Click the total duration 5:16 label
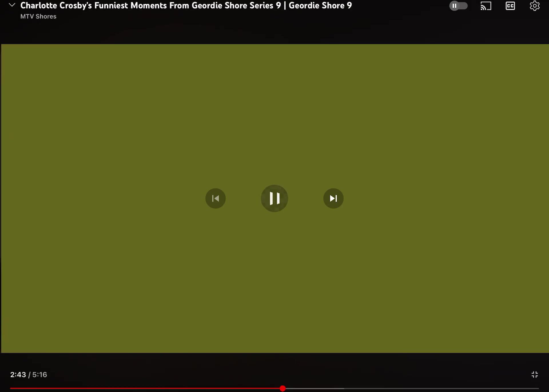Screen dimensions: 549x392 click(x=39, y=375)
